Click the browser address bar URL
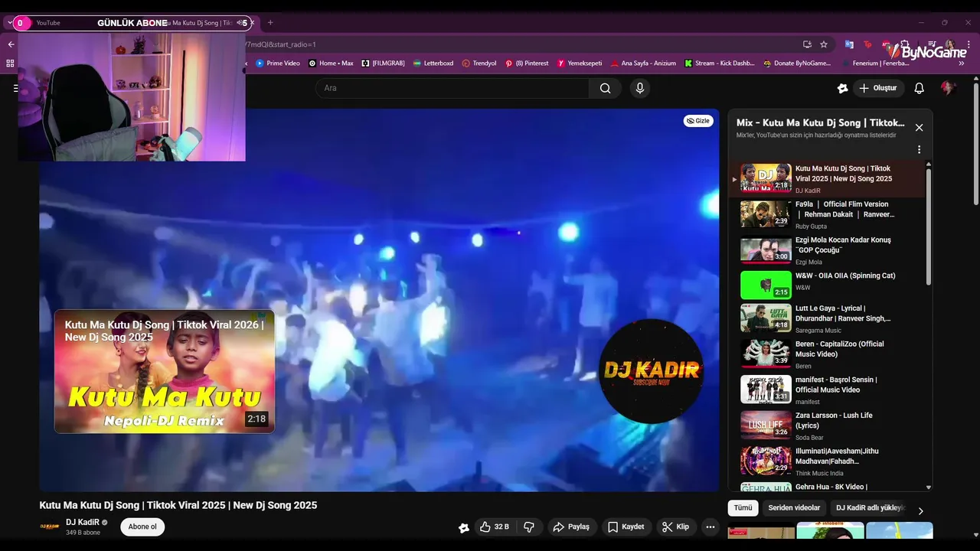Viewport: 980px width, 551px height. click(521, 44)
